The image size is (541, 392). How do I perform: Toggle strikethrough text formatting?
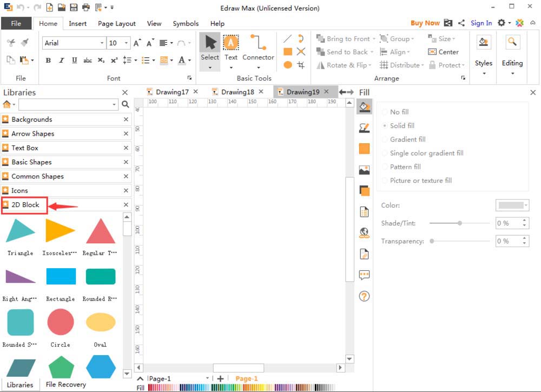click(x=88, y=61)
